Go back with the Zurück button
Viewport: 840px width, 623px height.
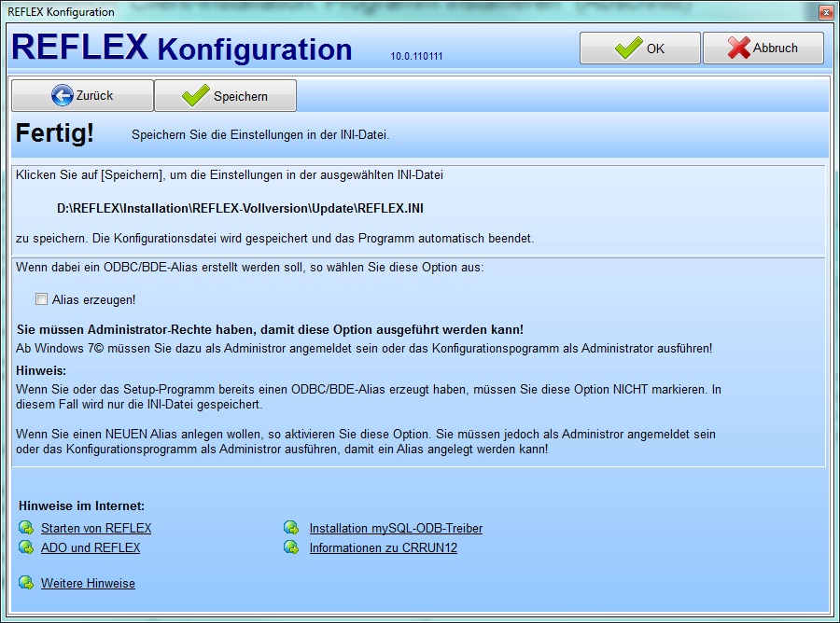click(x=82, y=96)
